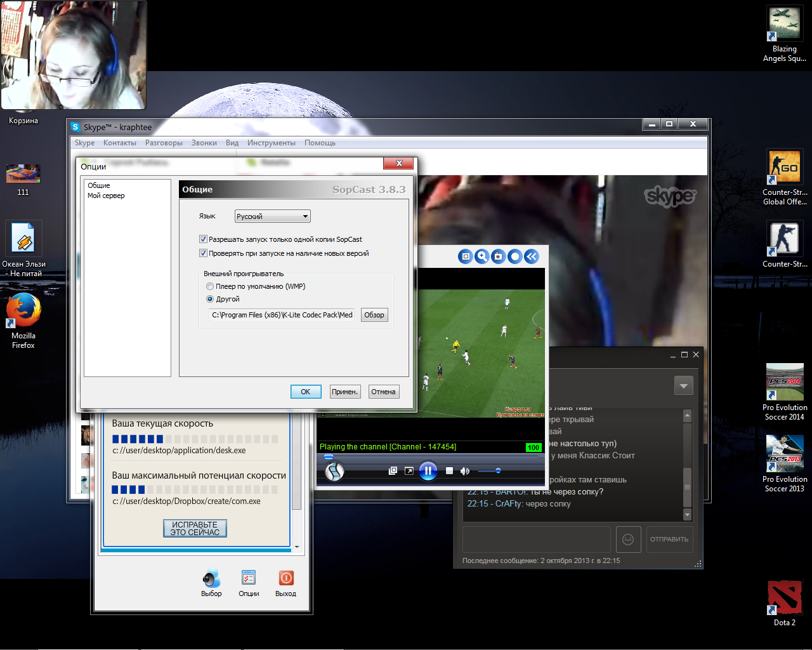
Task: Click the c://user/desktop/application/desk.exe path text
Action: (179, 451)
